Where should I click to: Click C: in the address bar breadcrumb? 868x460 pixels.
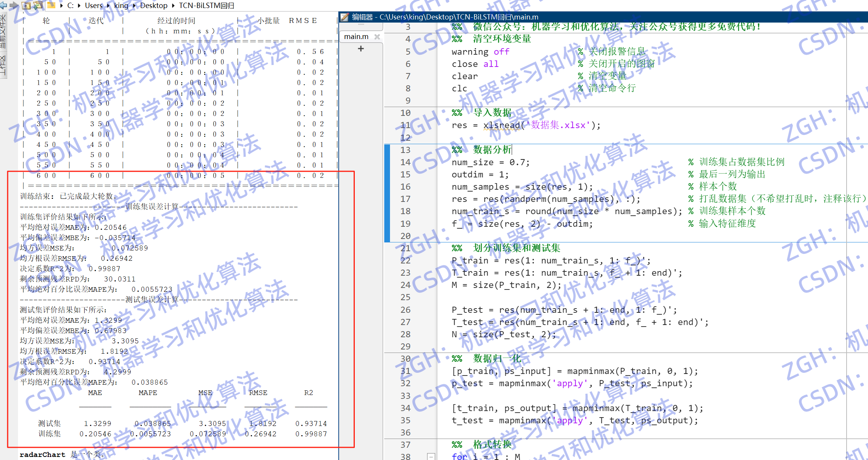(x=69, y=5)
